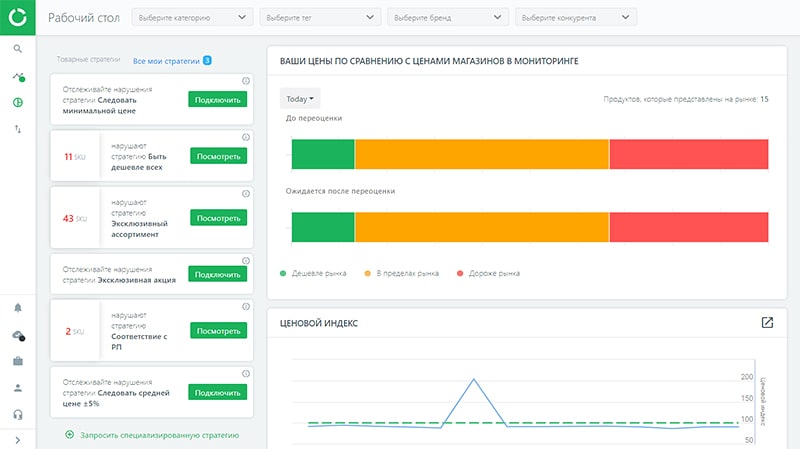Open the user profile icon
Screen dimensions: 800x449
pyautogui.click(x=17, y=388)
